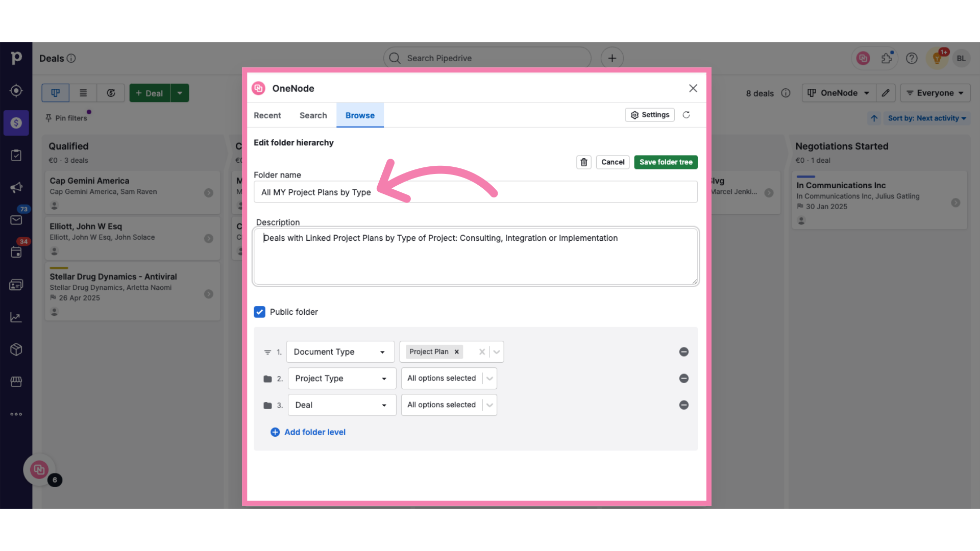Click remove minus button for Deal row

684,405
